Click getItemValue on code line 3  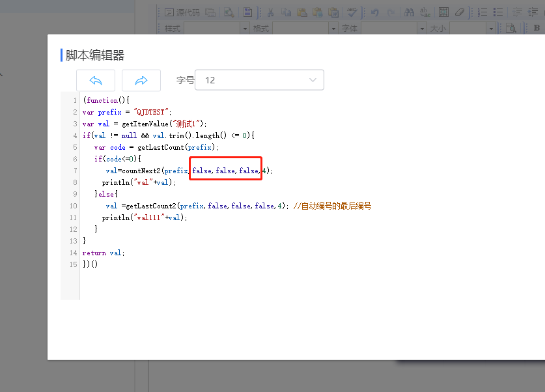point(145,124)
